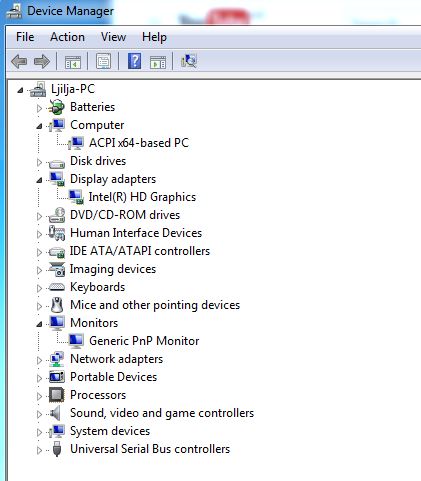This screenshot has width=421, height=481.
Task: Expand the Batteries category arrow
Action: click(39, 108)
